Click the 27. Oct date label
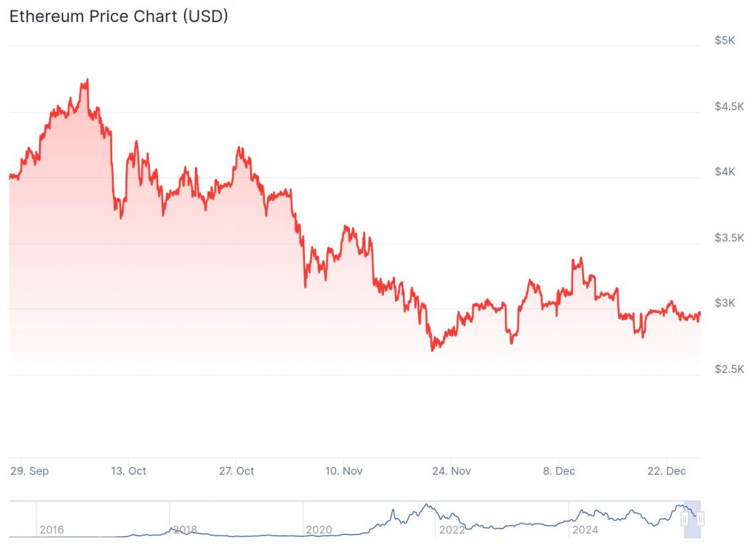The height and width of the screenshot is (551, 756). click(x=236, y=471)
